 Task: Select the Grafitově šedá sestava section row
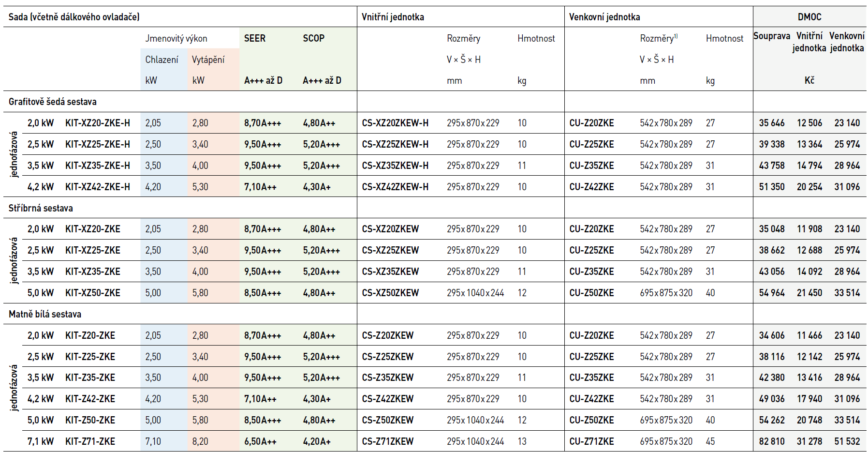[x=53, y=102]
